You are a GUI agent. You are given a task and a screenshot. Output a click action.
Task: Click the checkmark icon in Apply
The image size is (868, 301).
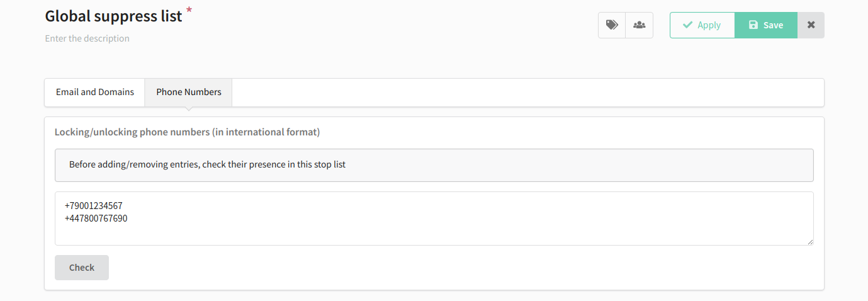tap(687, 25)
